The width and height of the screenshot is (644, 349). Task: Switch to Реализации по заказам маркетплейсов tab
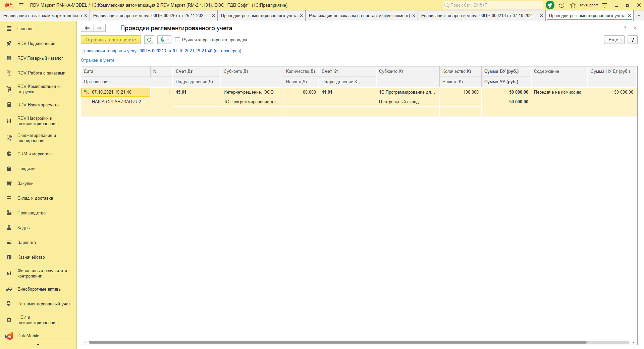[42, 15]
